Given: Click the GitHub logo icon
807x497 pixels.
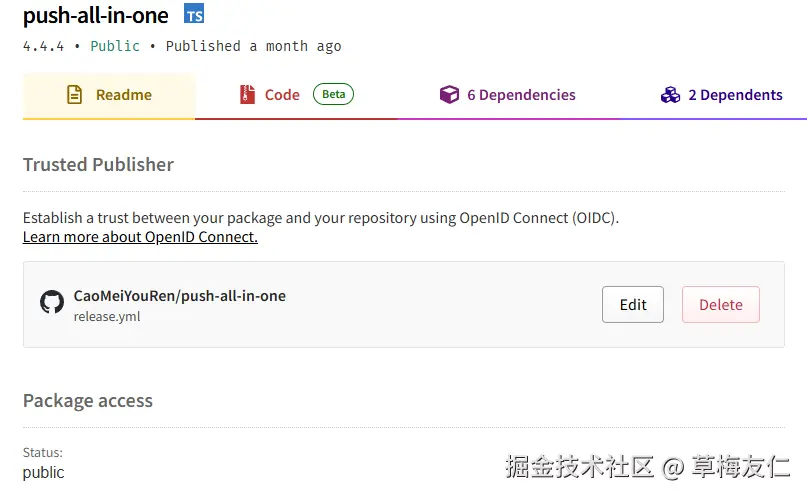Looking at the screenshot, I should (x=52, y=302).
